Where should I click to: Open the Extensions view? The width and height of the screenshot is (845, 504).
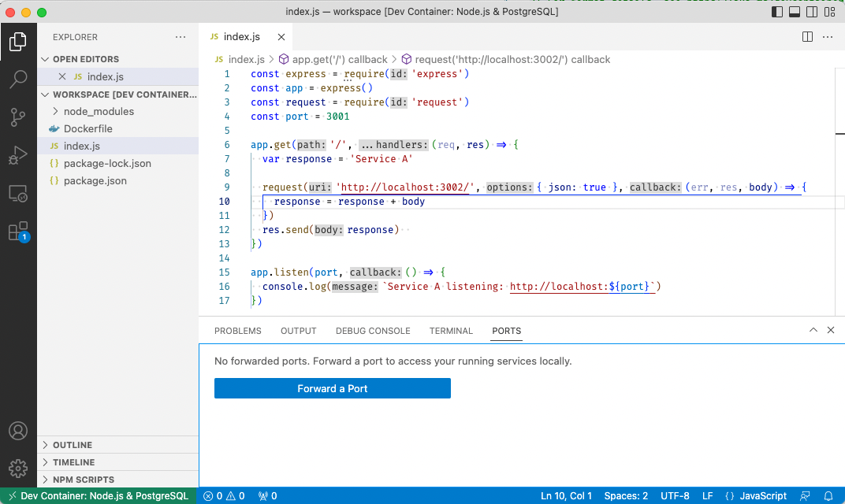[18, 232]
